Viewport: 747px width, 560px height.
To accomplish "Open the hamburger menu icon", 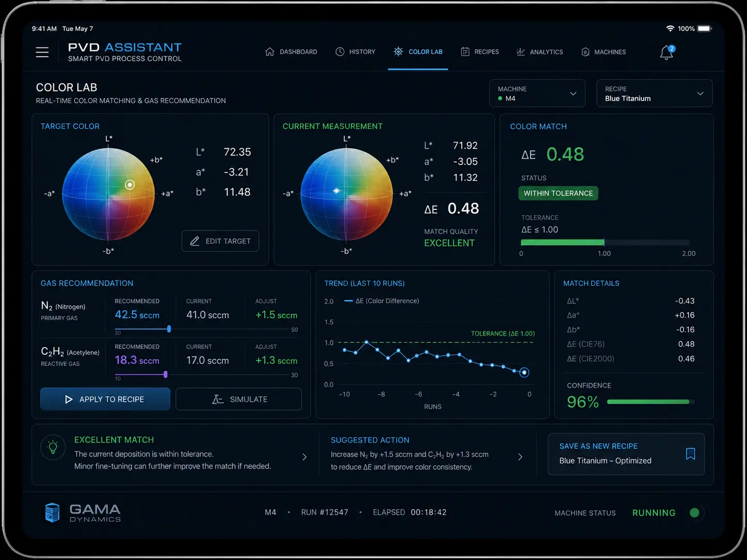I will pyautogui.click(x=42, y=52).
